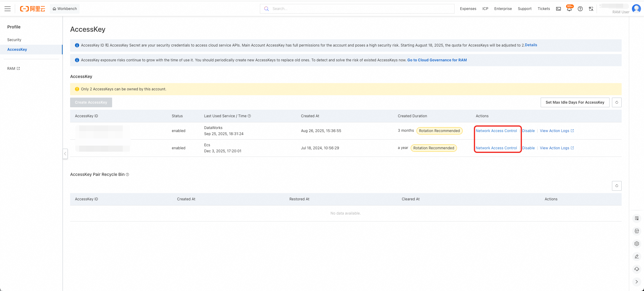
Task: Open the Details link in the info banner
Action: click(x=531, y=45)
